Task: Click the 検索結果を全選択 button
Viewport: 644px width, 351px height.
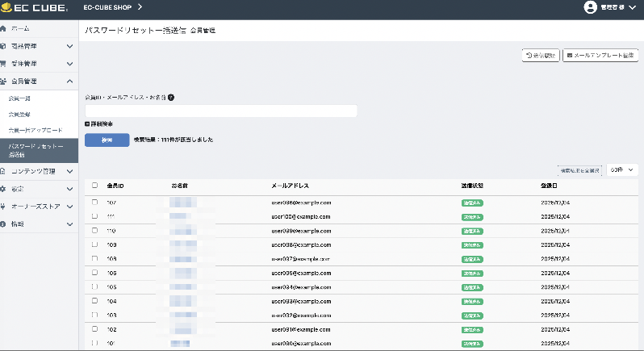Action: 579,170
